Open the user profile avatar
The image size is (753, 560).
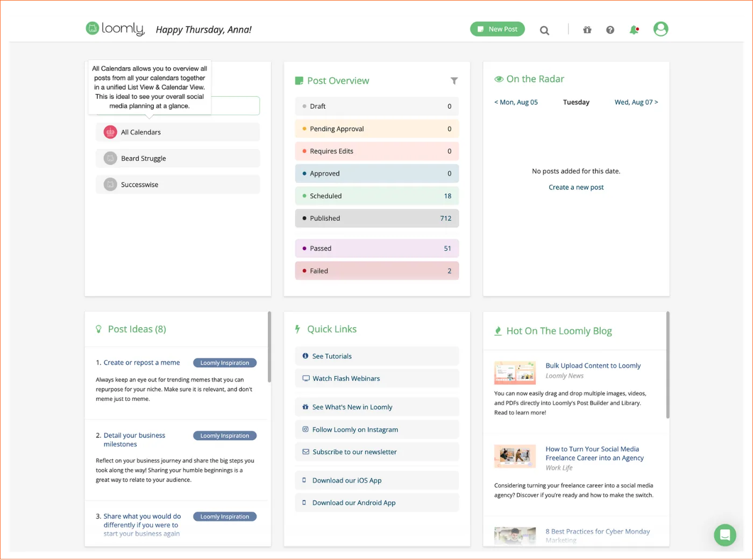660,29
